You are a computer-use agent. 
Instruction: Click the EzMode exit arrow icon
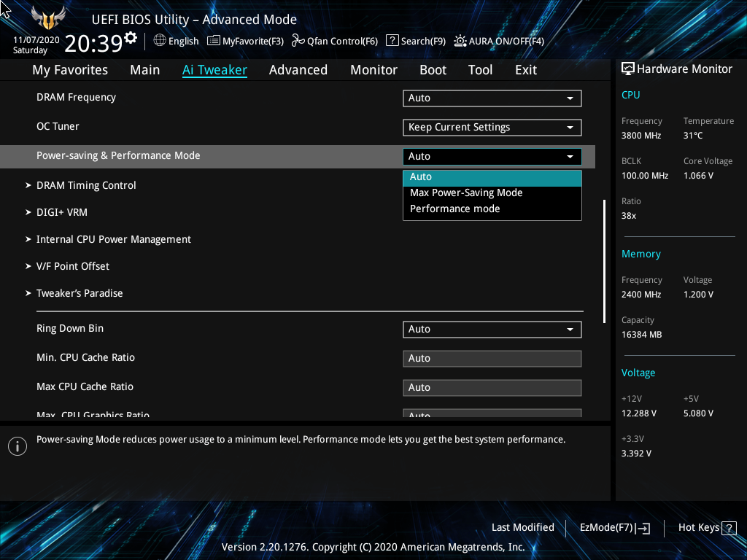tap(643, 528)
